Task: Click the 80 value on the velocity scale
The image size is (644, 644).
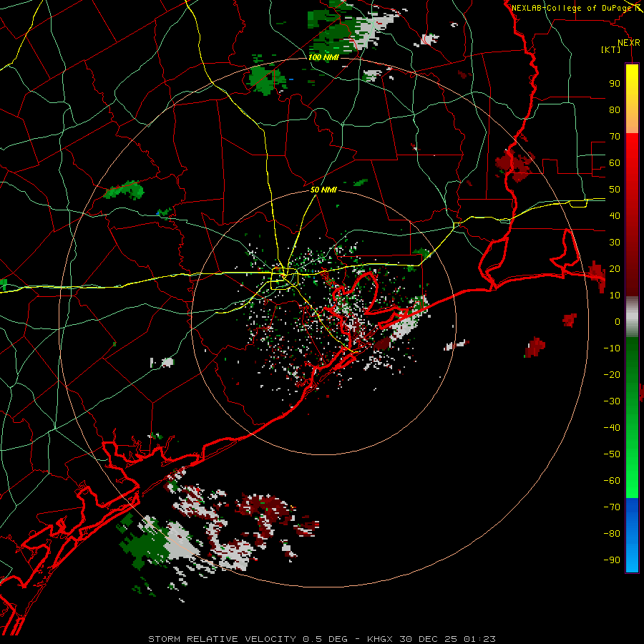Action: 615,109
